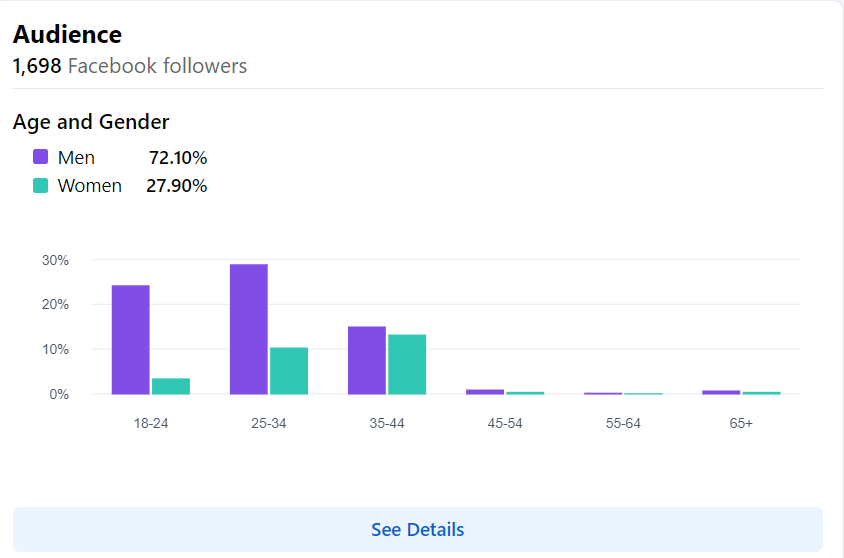Click the 27.90% women percentage
This screenshot has width=844, height=558.
point(177,186)
